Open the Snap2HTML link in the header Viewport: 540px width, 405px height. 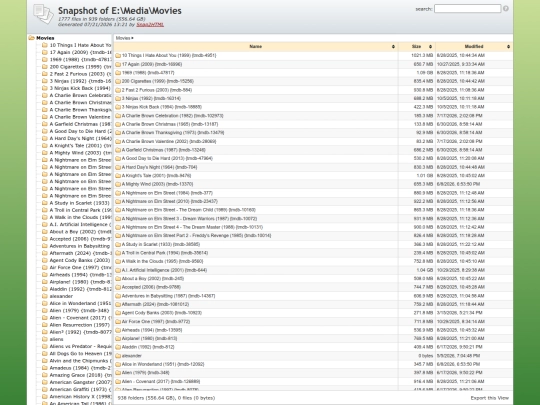click(150, 24)
